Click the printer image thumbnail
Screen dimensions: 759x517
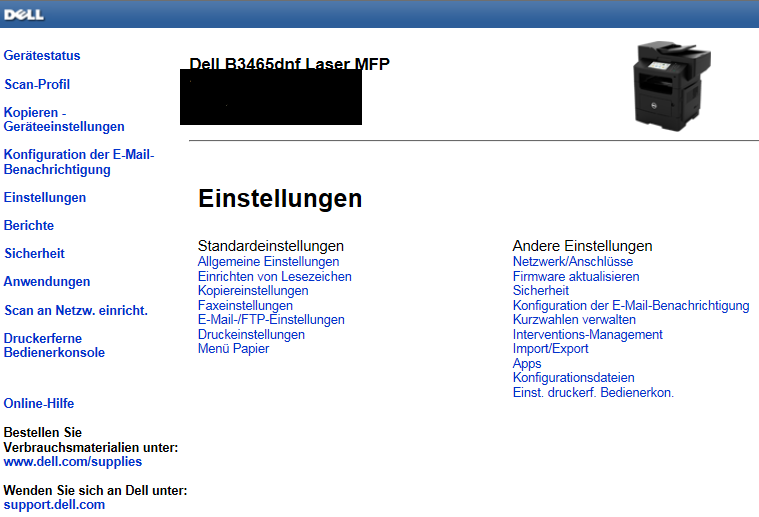tap(672, 86)
